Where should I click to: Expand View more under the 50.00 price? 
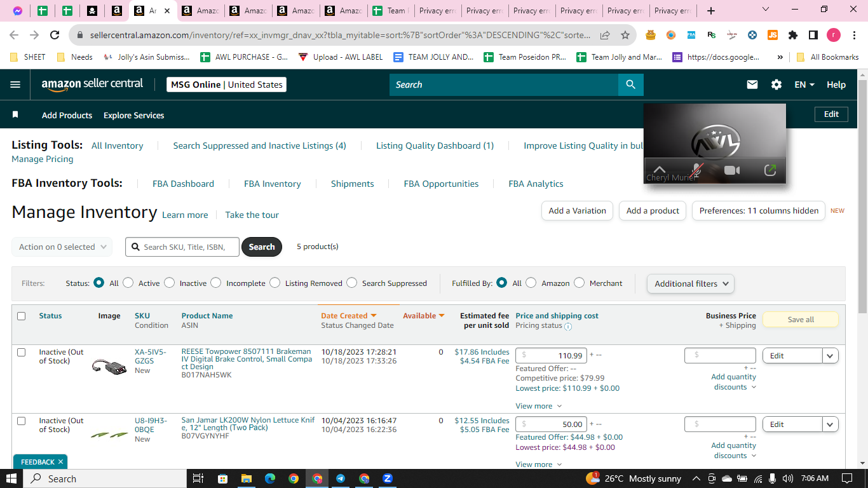coord(539,464)
